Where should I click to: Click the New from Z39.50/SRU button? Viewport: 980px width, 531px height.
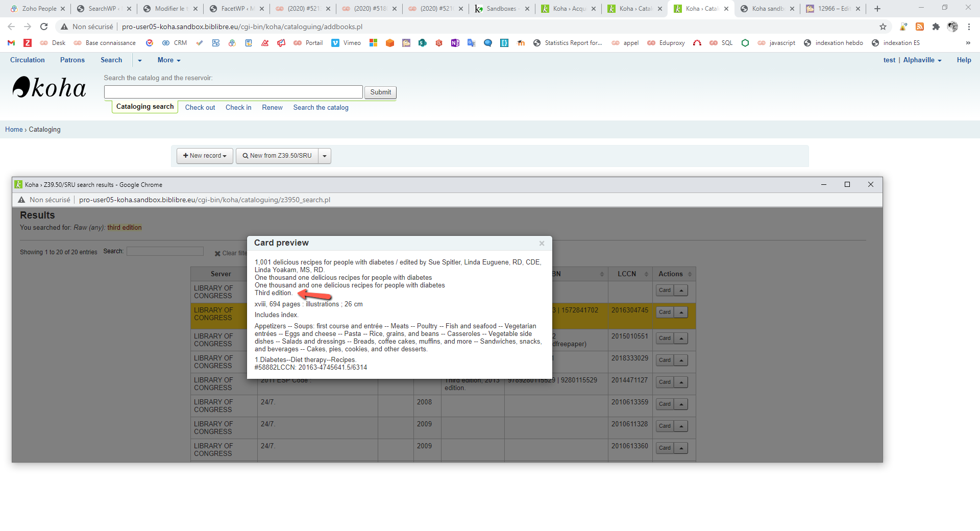277,156
